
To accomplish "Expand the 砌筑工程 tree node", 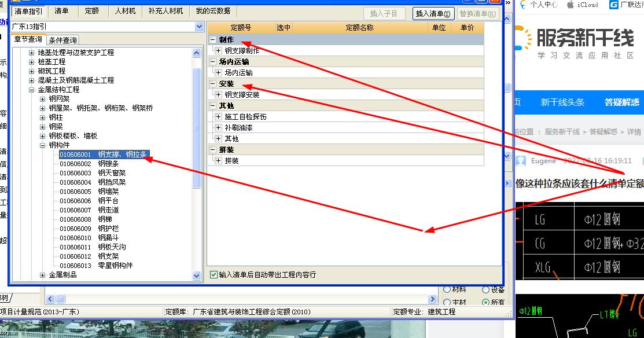I will (32, 71).
